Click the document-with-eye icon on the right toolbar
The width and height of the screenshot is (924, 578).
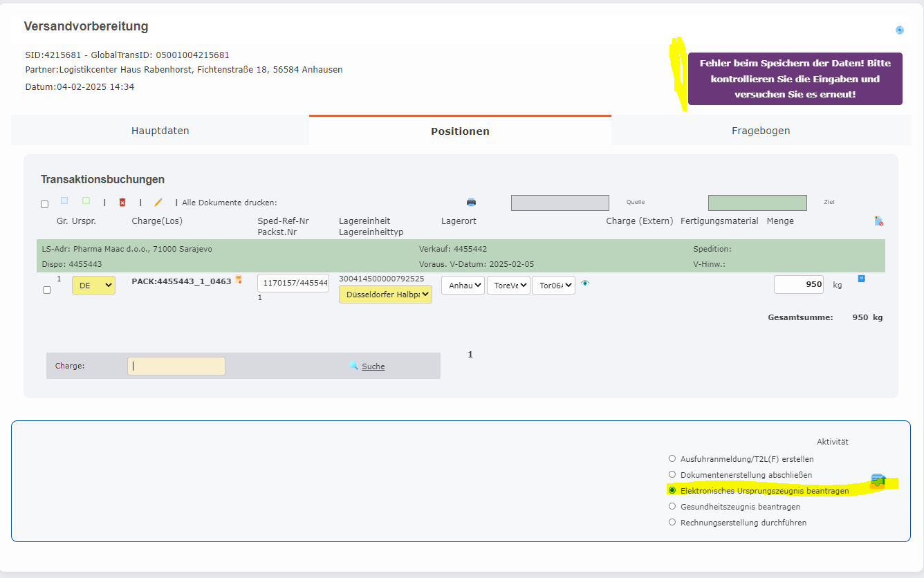pos(878,221)
